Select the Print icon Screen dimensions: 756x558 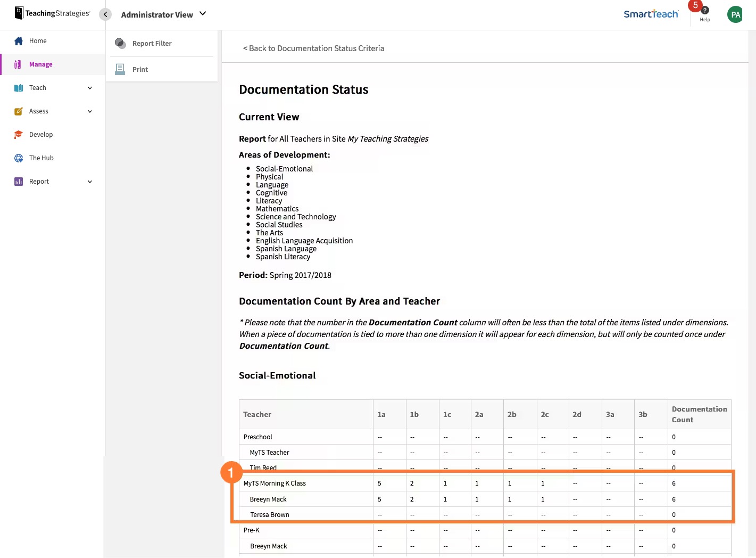120,69
